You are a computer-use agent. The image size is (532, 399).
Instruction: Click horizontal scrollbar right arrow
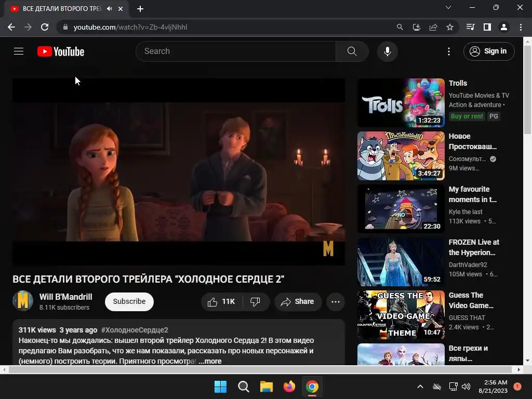pyautogui.click(x=519, y=369)
